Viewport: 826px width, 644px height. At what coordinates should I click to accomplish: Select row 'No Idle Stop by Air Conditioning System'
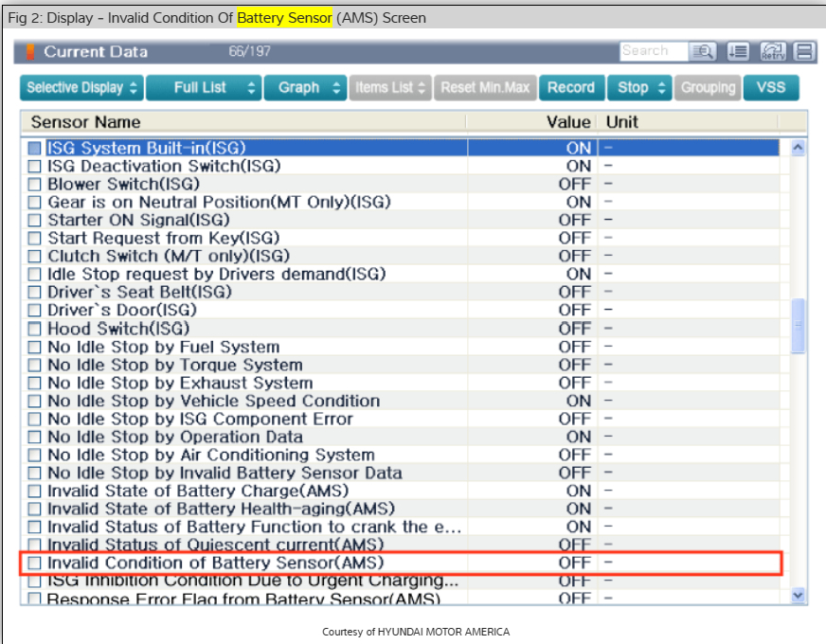[401, 455]
